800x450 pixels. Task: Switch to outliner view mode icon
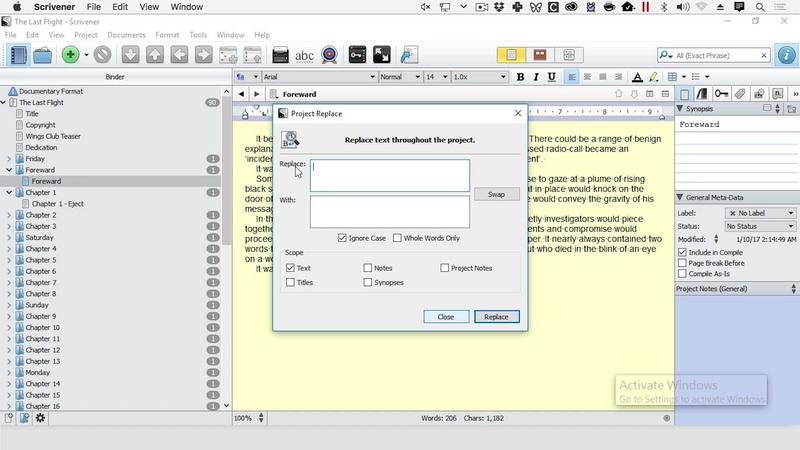pyautogui.click(x=569, y=55)
